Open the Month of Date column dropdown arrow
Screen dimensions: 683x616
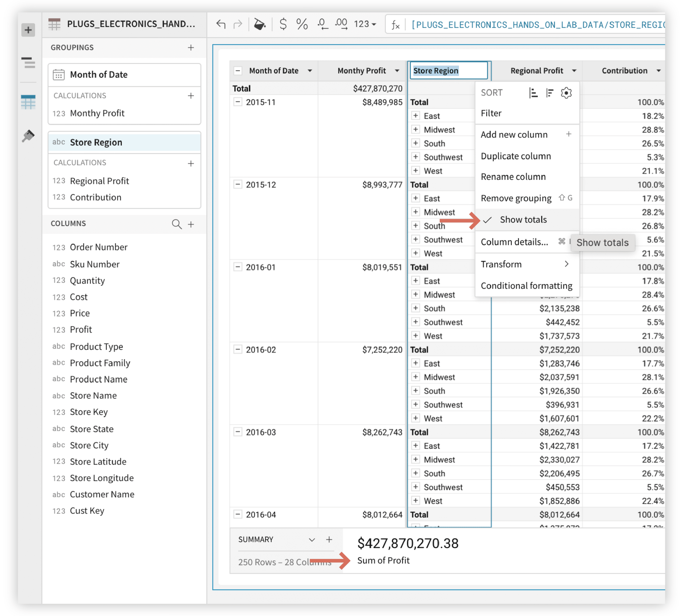pyautogui.click(x=310, y=71)
